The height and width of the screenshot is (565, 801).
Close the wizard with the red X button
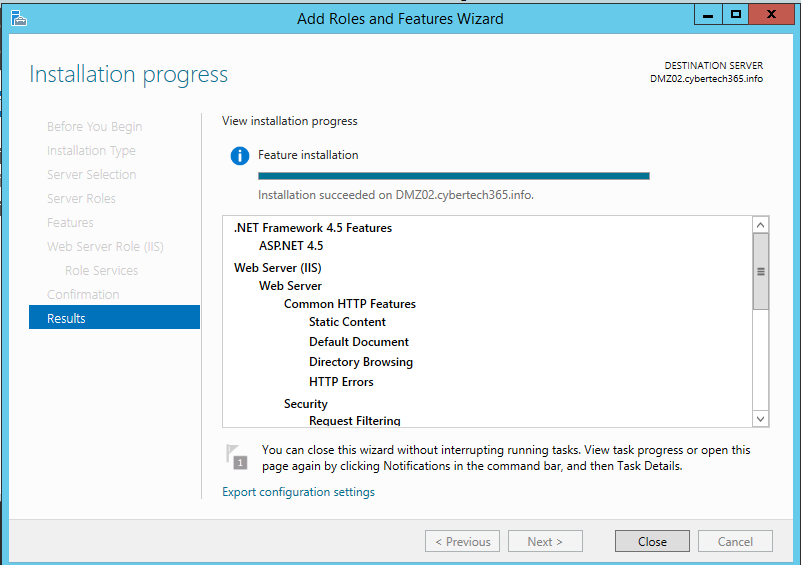point(771,15)
